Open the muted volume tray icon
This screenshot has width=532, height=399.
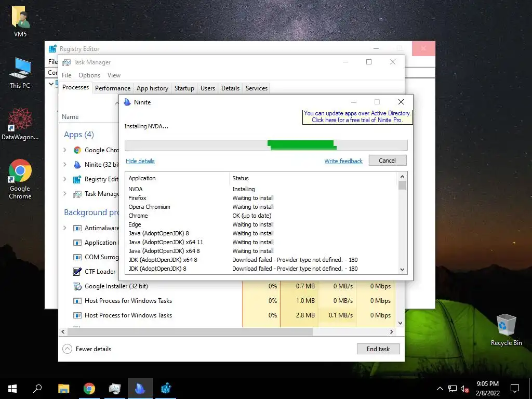coord(464,389)
